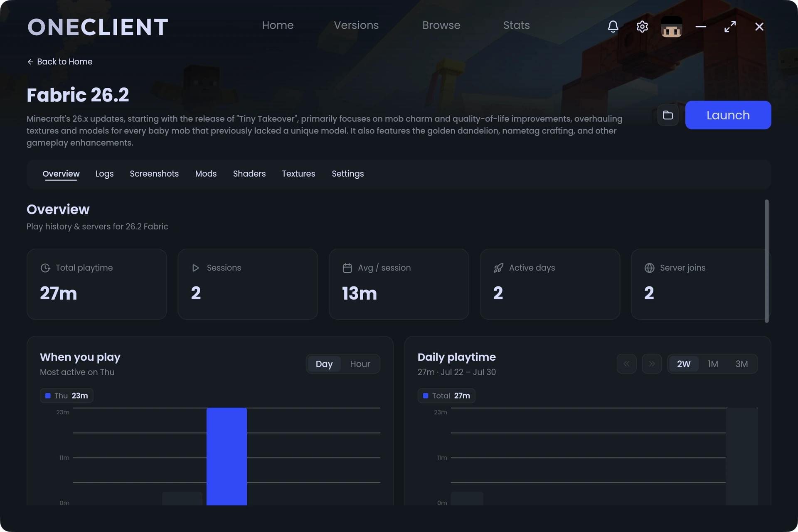Image resolution: width=798 pixels, height=532 pixels.
Task: Open the Home nav item
Action: click(x=278, y=25)
